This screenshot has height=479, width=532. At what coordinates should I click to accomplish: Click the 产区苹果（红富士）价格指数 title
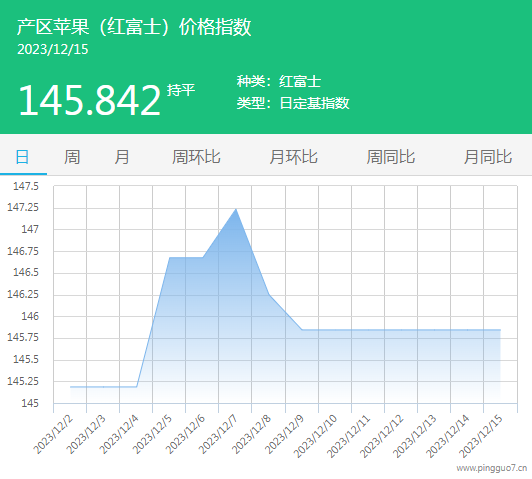pyautogui.click(x=134, y=26)
